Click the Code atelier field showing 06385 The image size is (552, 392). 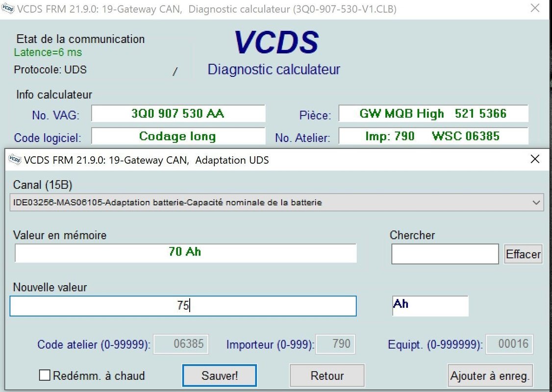pyautogui.click(x=181, y=344)
